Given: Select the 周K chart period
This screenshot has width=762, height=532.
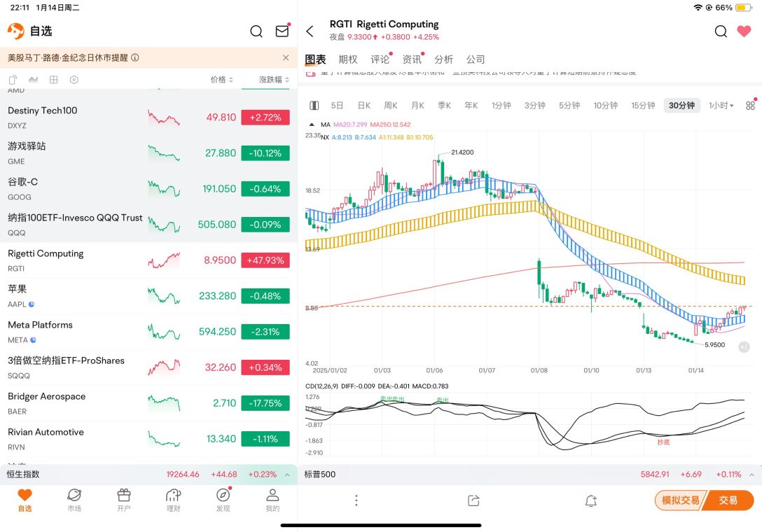Looking at the screenshot, I should (x=391, y=106).
